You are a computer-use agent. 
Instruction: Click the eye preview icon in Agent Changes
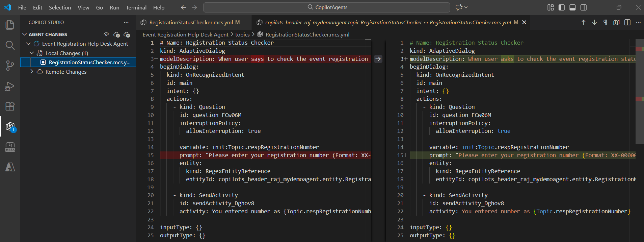[x=106, y=34]
